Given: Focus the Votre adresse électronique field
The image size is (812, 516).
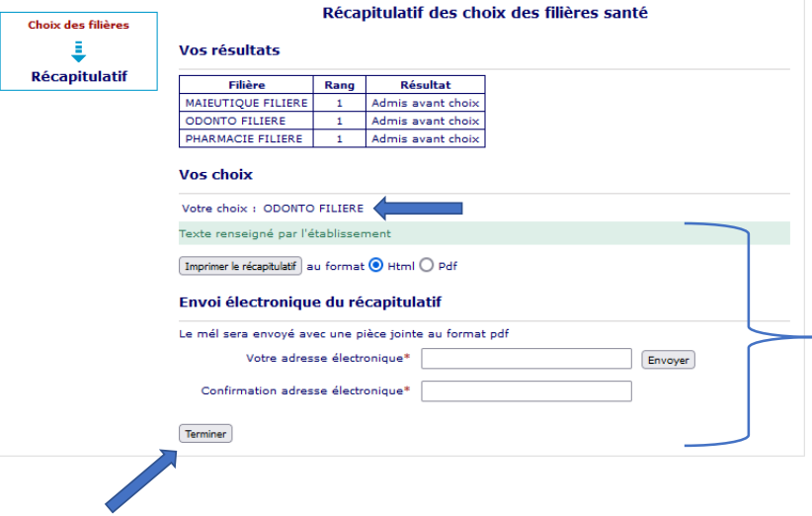Looking at the screenshot, I should coord(526,359).
